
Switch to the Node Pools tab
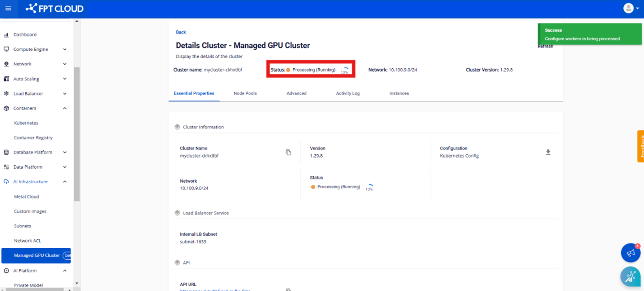click(x=245, y=93)
